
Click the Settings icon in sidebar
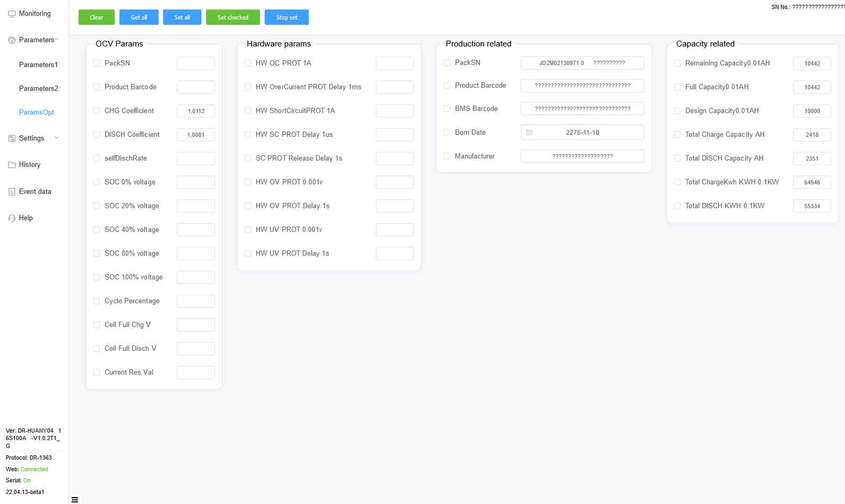pyautogui.click(x=12, y=138)
